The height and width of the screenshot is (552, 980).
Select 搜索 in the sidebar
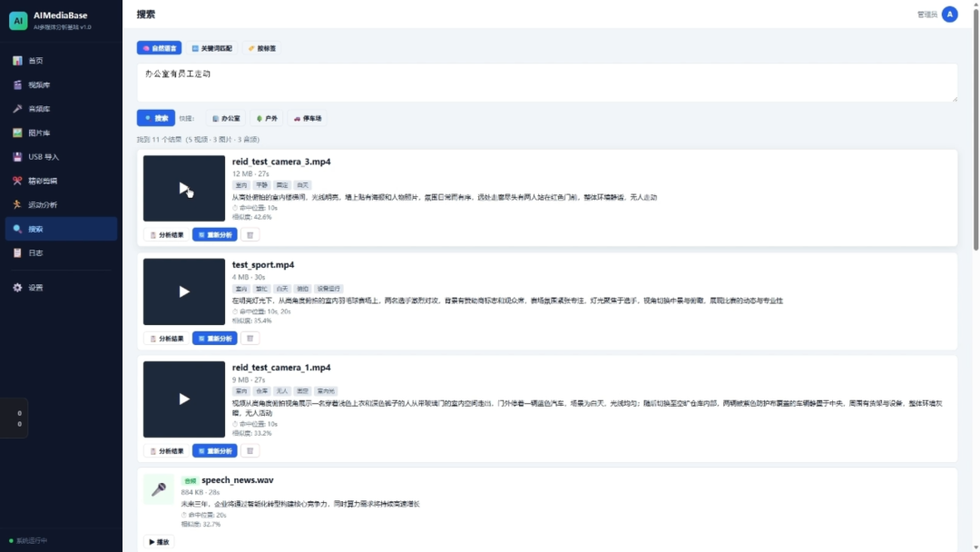click(61, 229)
